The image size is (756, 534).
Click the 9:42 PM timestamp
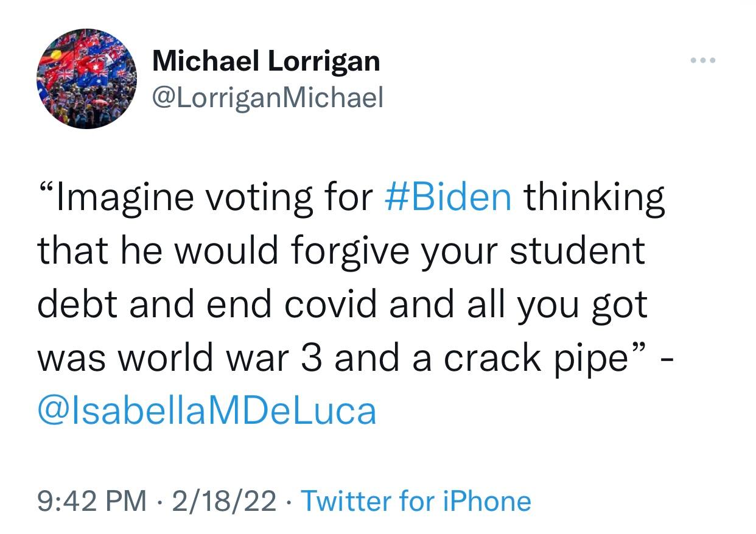tap(93, 501)
